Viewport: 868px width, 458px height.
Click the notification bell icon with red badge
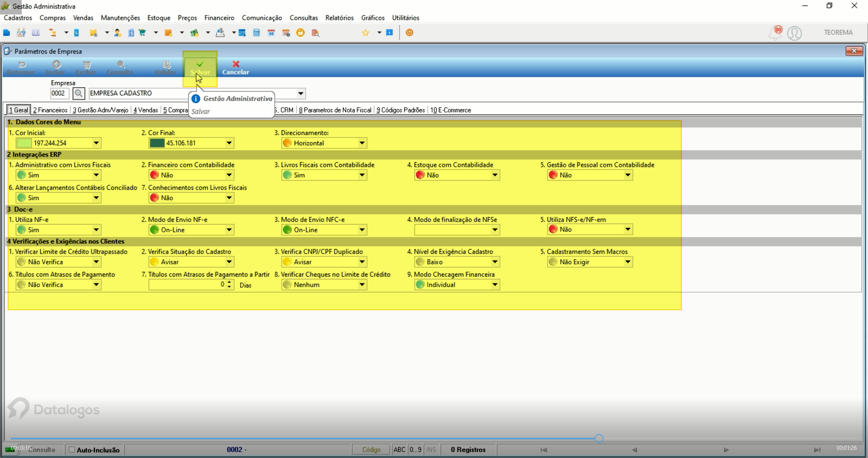coord(776,33)
